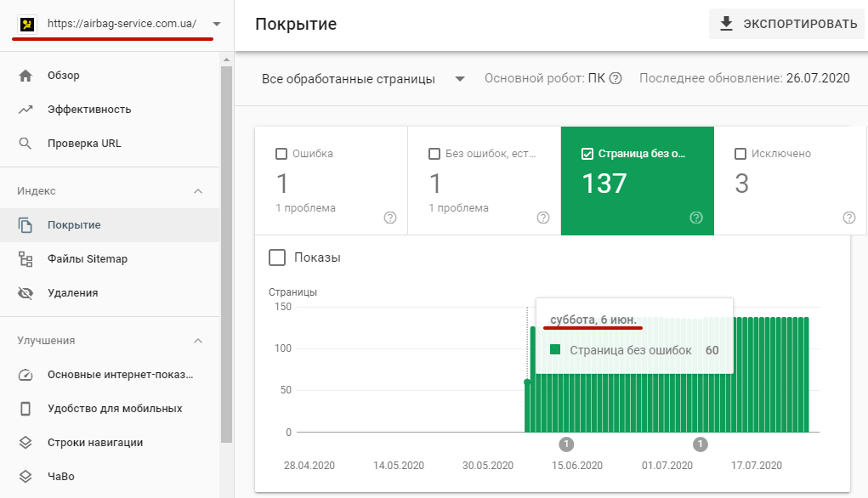Screen dimensions: 868x498
Task: Click the Покрытие pages icon
Action: pyautogui.click(x=26, y=225)
